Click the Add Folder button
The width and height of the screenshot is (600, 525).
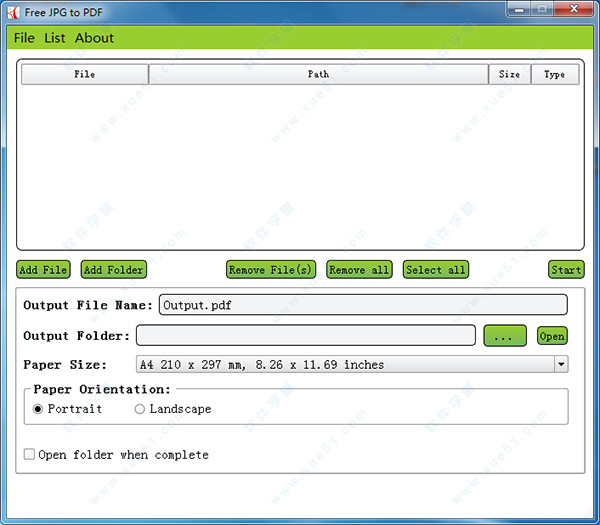(114, 270)
